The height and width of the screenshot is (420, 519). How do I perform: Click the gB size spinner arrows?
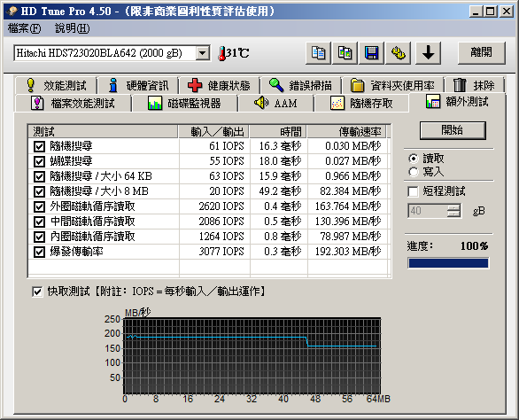(453, 211)
